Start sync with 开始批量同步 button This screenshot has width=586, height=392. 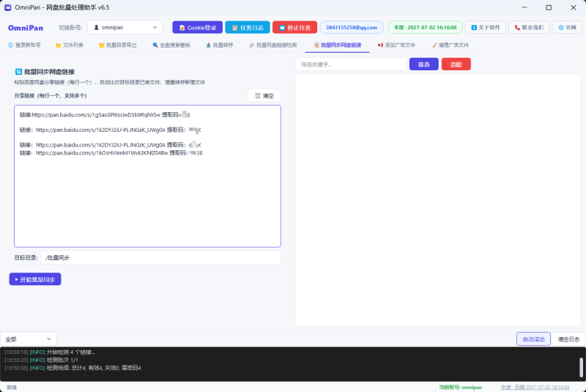pos(35,279)
